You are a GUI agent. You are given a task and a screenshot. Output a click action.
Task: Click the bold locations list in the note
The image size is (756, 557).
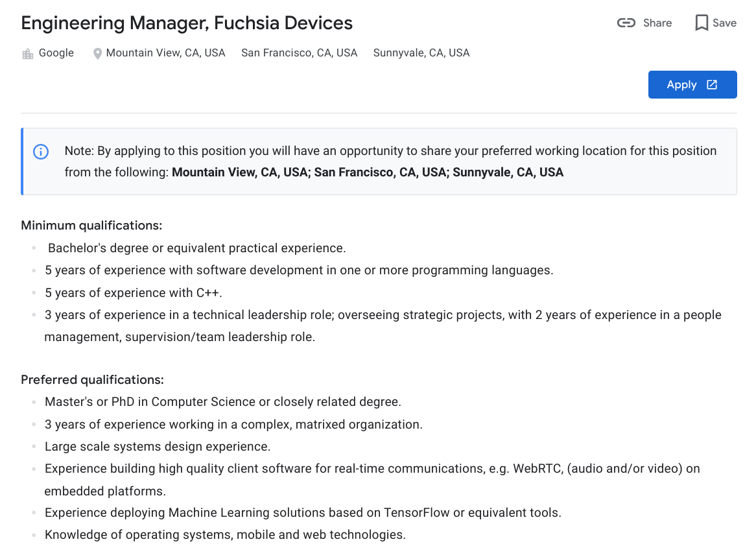[x=368, y=172]
